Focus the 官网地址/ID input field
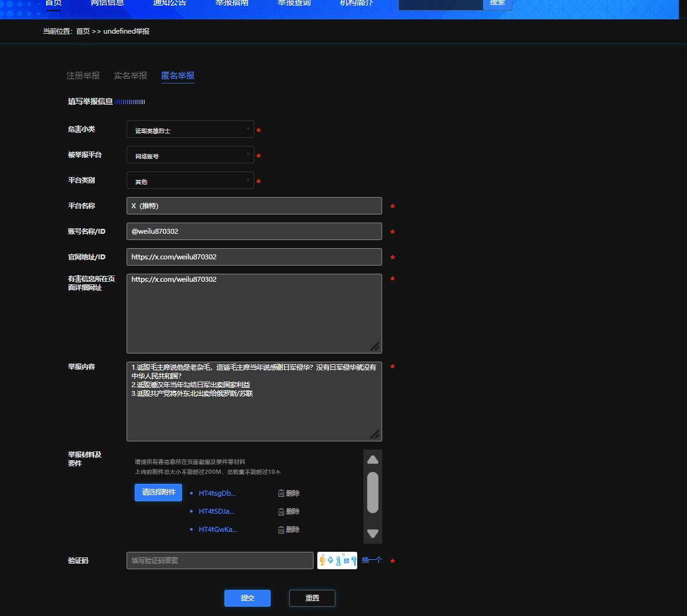This screenshot has height=616, width=687. [254, 257]
